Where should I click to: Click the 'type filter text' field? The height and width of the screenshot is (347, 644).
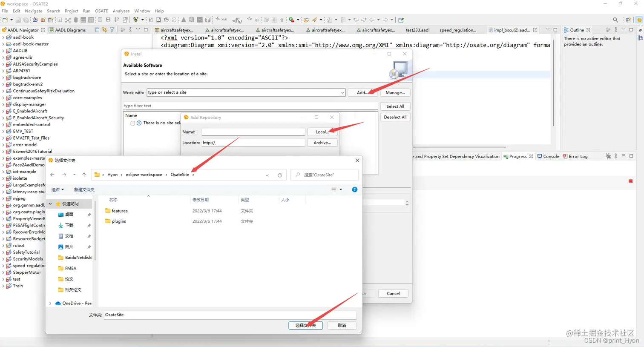pyautogui.click(x=250, y=106)
